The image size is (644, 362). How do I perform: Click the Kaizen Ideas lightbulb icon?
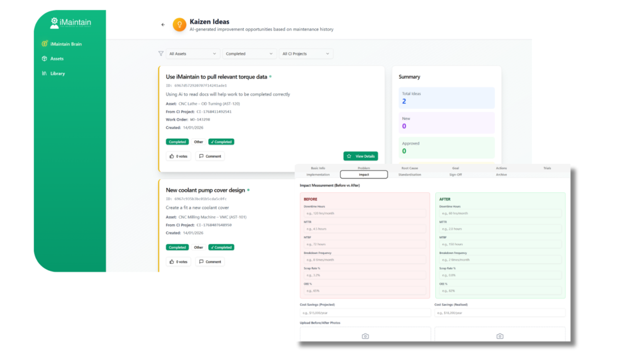point(179,25)
